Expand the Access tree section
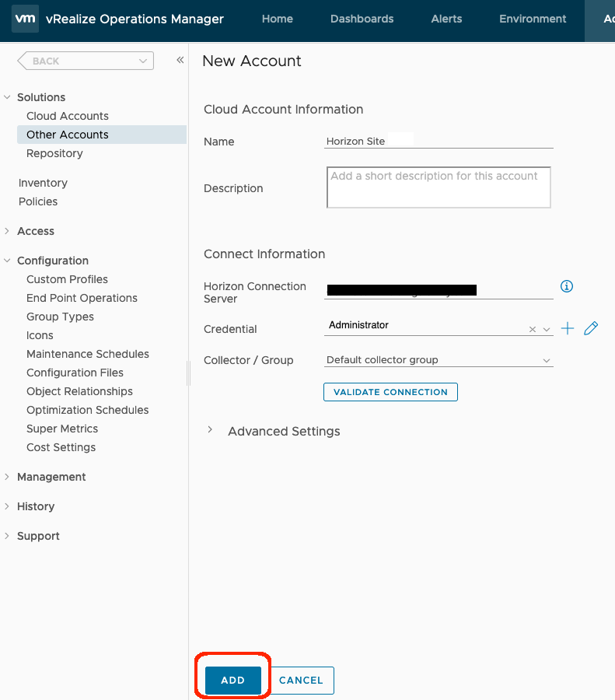 point(7,231)
